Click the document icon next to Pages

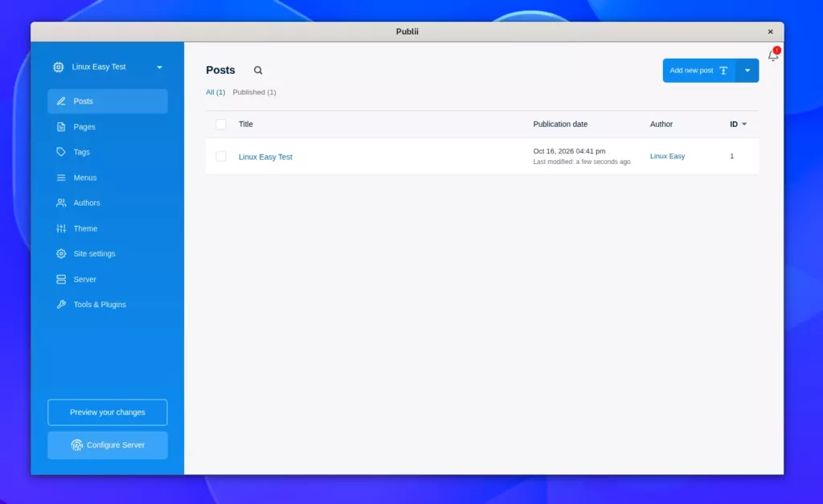(61, 127)
